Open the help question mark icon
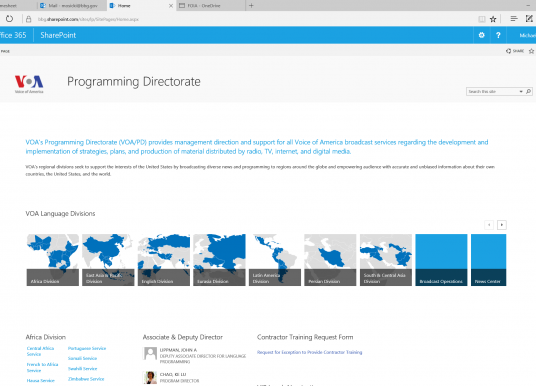Image resolution: width=536 pixels, height=386 pixels. [x=498, y=35]
